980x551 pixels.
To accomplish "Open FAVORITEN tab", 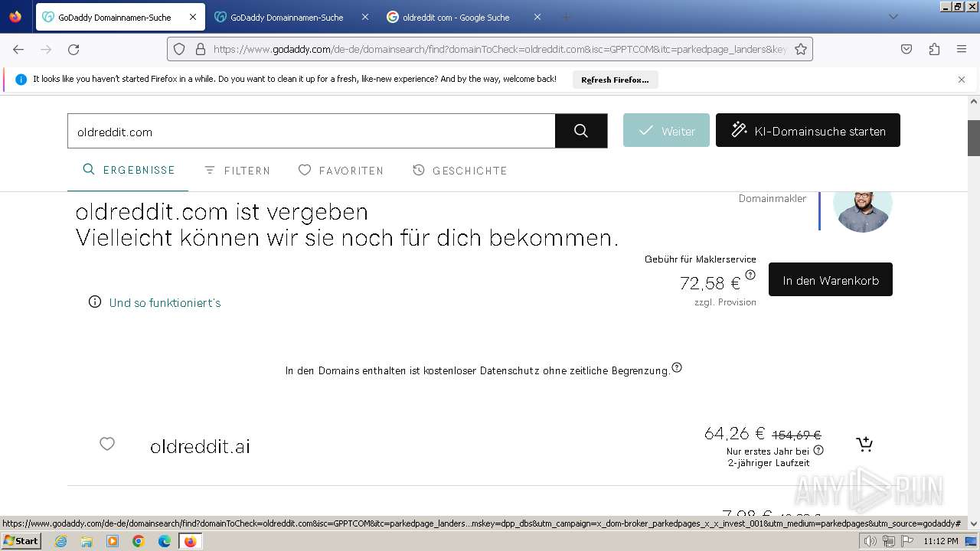I will tap(341, 171).
